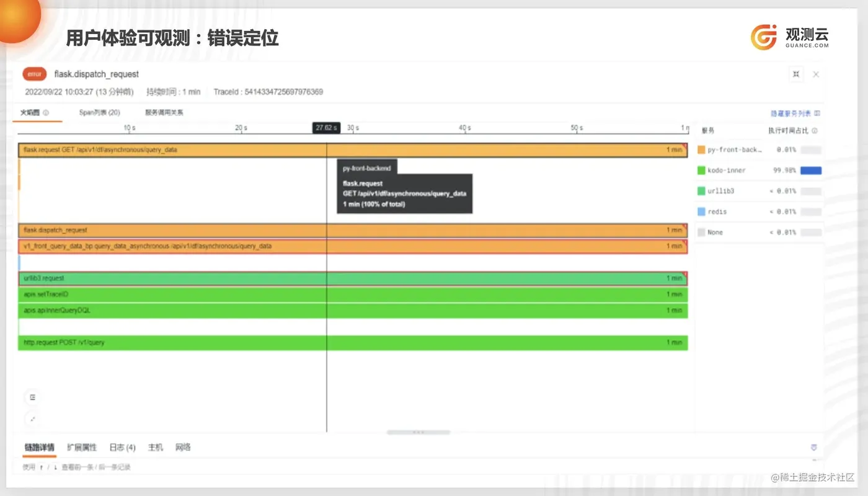Viewport: 868px width, 496px height.
Task: Click the fullscreen expand icon near the close button
Action: 796,74
